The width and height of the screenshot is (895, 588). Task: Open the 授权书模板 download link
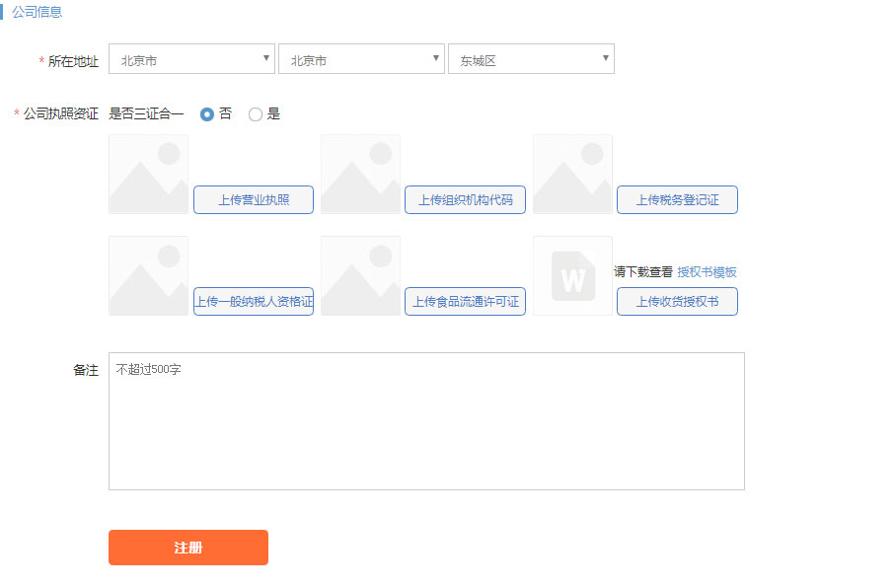(707, 272)
